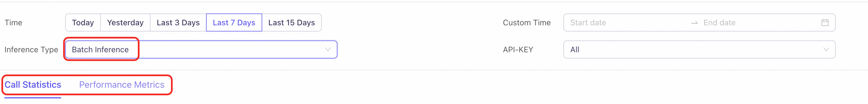Expand the Inference Type dropdown chevron
868x104 pixels.
coord(328,50)
